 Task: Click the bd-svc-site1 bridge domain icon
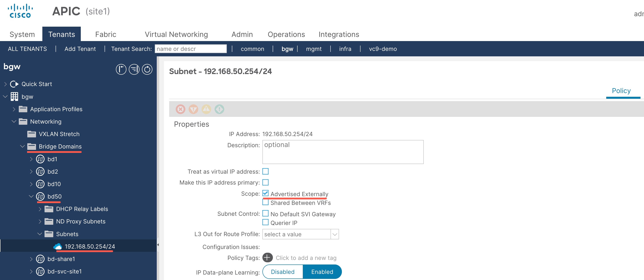40,271
